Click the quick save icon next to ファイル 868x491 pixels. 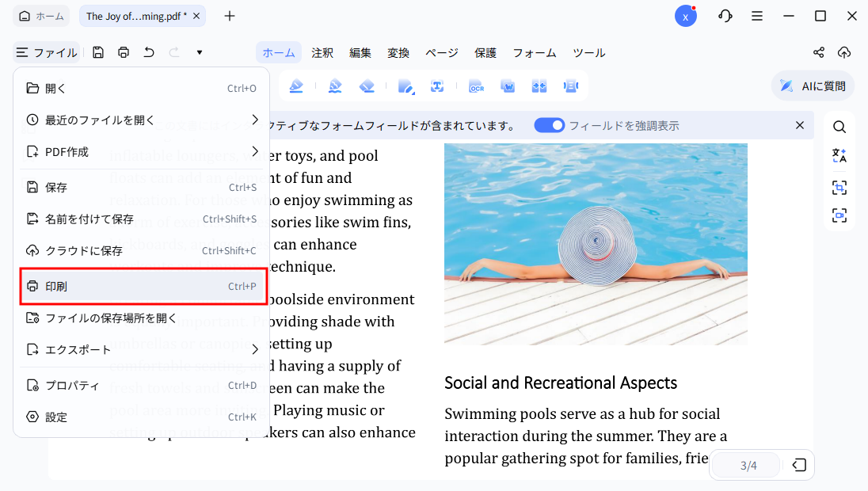pos(97,52)
